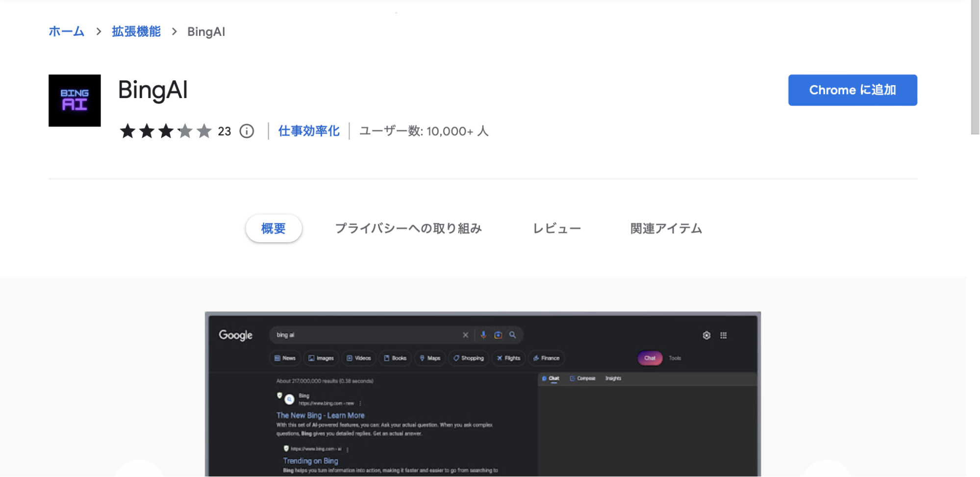This screenshot has height=477, width=980.
Task: Show the next screenshot with the right carousel arrow
Action: point(827,469)
